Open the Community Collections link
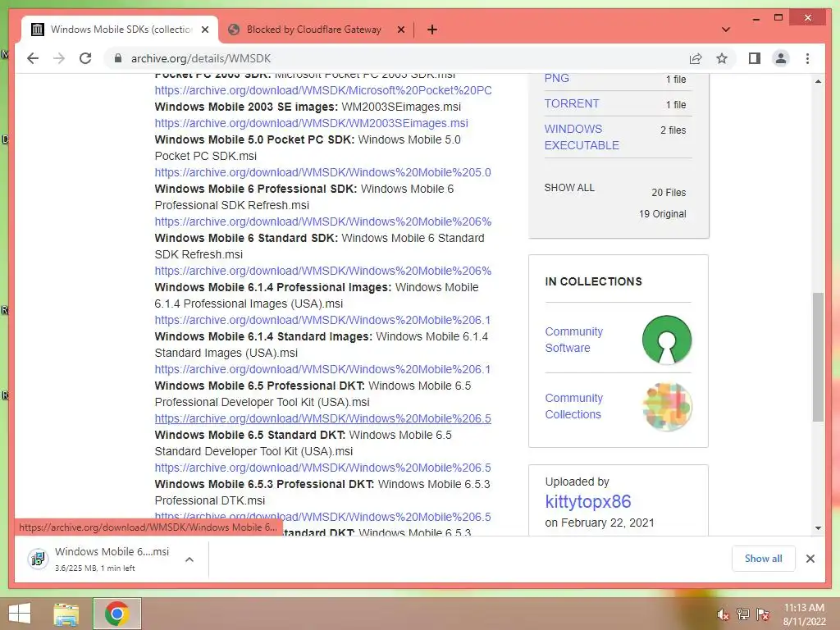The height and width of the screenshot is (630, 840). click(573, 406)
